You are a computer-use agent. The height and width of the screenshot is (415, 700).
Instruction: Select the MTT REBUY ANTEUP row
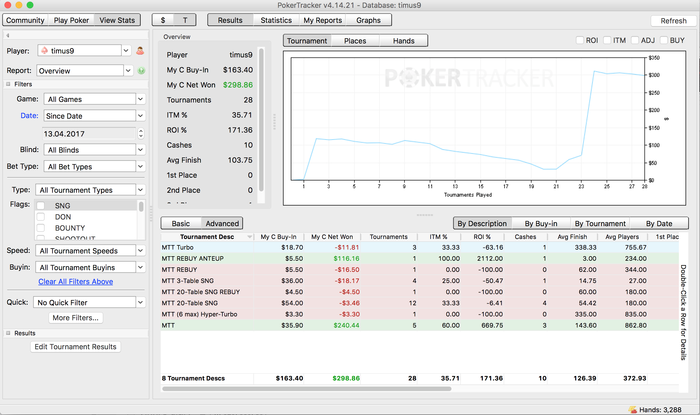point(420,258)
